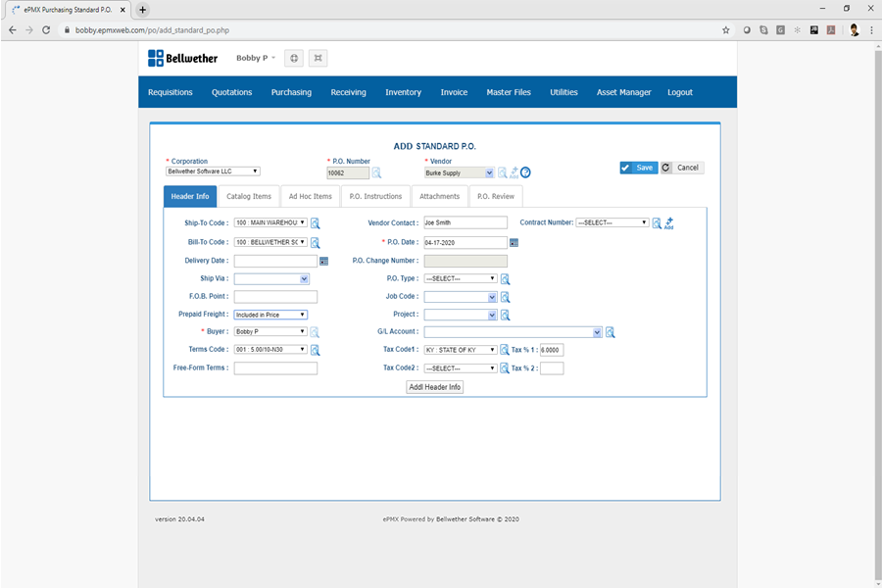Open the Prepaid Freight dropdown
This screenshot has height=588, width=882.
tap(270, 315)
